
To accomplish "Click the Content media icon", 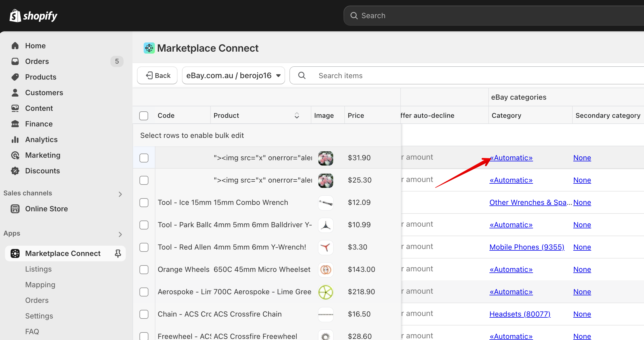I will point(15,108).
